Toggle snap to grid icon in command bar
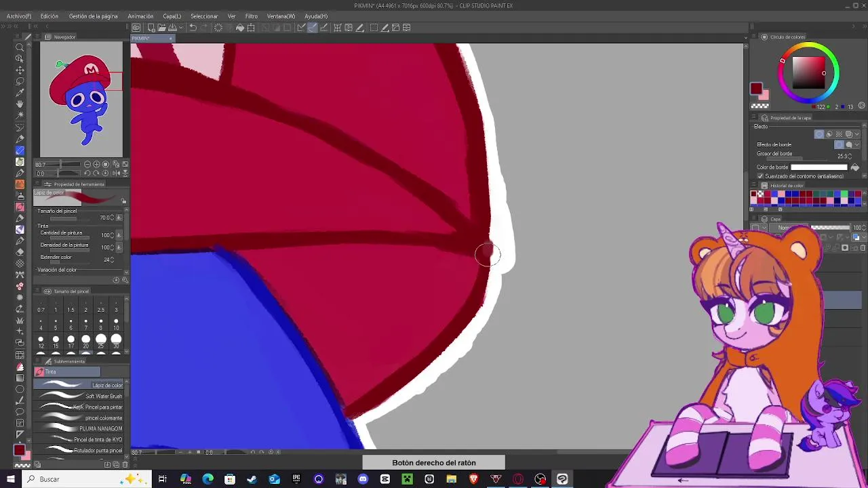The height and width of the screenshot is (488, 868). click(323, 28)
